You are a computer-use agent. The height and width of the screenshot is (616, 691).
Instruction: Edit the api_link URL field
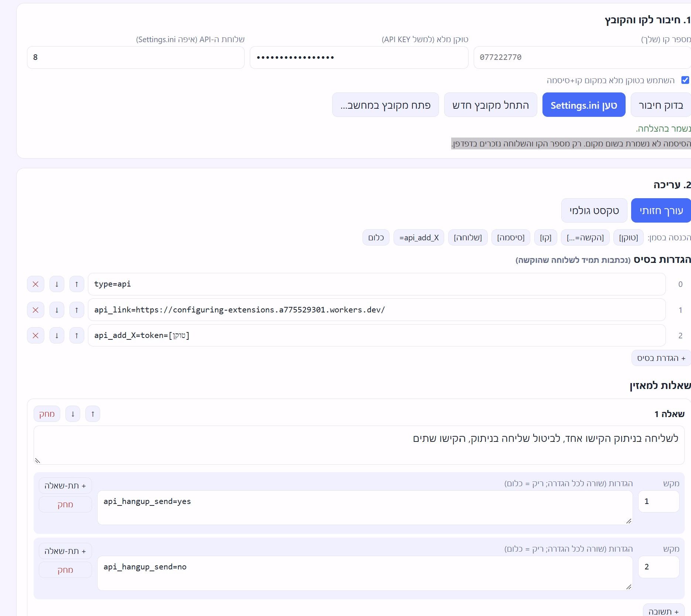[377, 310]
